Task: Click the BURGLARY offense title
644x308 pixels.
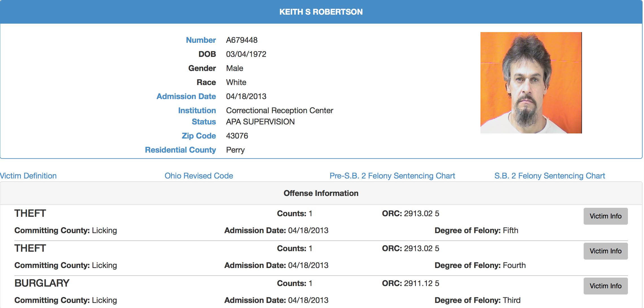Action: point(42,283)
